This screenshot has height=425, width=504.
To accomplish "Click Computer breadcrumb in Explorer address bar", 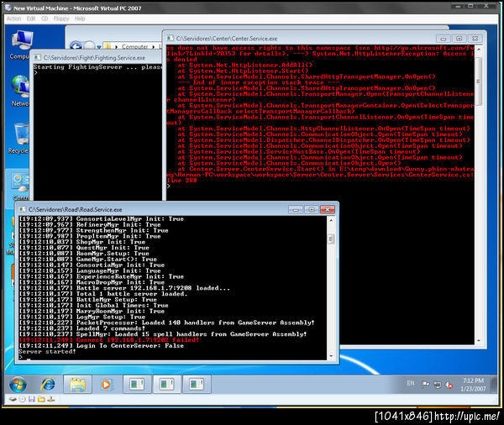I will [x=135, y=46].
